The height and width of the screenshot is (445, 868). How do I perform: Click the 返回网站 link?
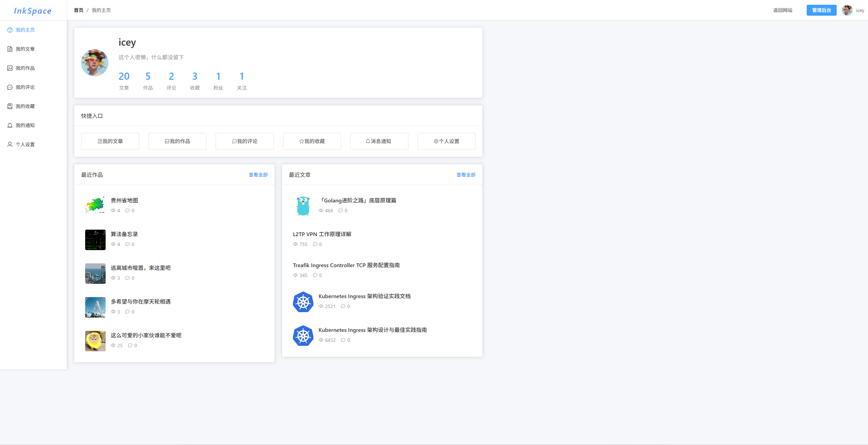tap(782, 10)
